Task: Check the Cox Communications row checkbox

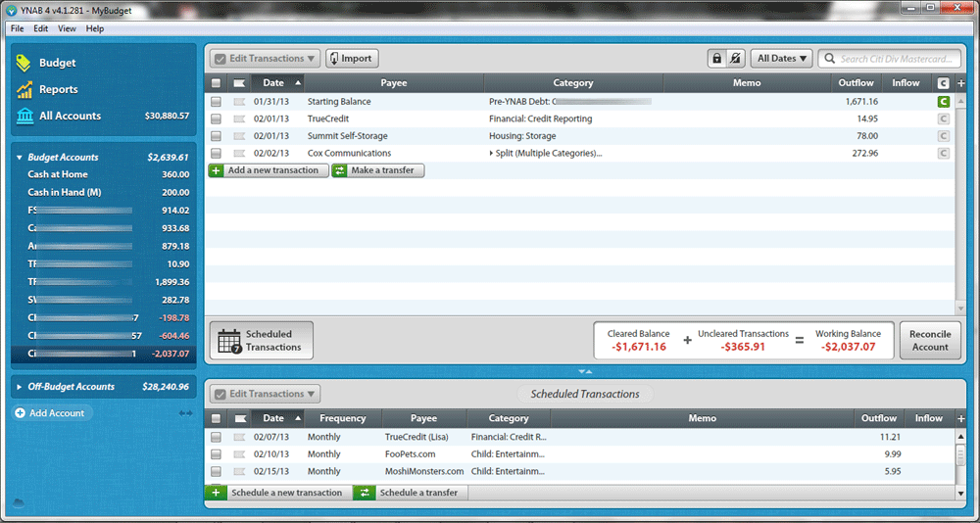Action: [x=216, y=153]
